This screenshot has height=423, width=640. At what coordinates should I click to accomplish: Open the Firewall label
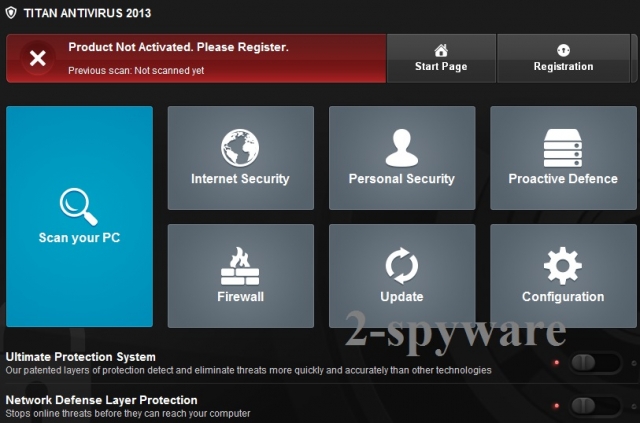(240, 297)
